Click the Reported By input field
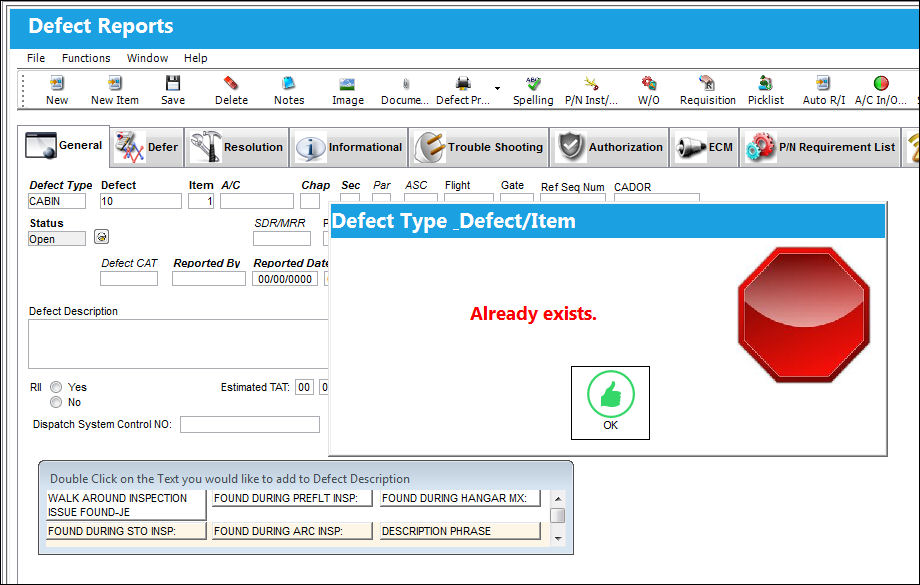The width and height of the screenshot is (920, 585). tap(209, 279)
